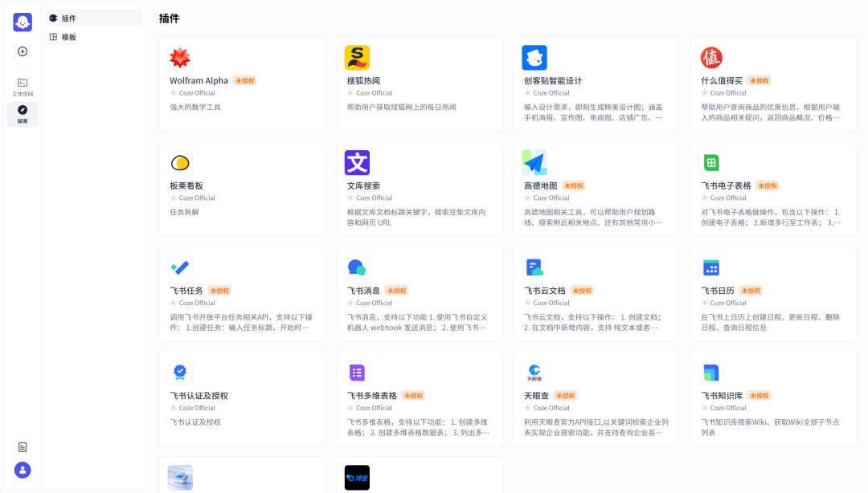Click the 未授权 badge on Wolfram Alpha

tap(244, 81)
